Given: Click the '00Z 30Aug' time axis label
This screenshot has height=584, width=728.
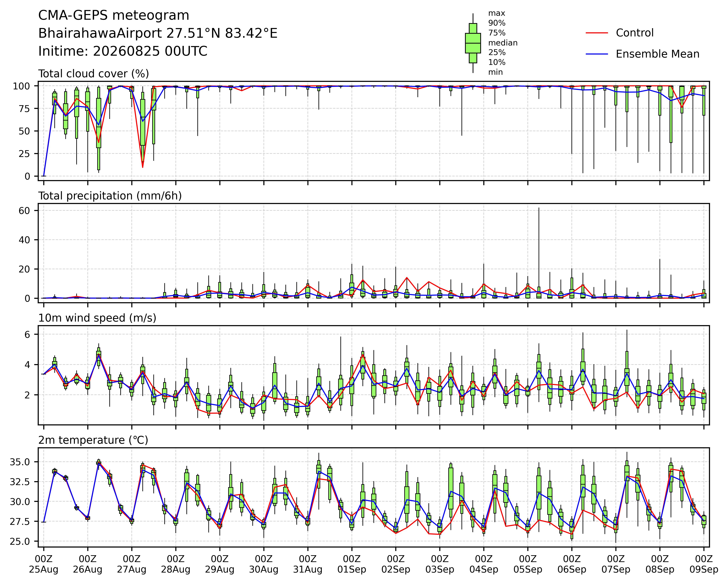Looking at the screenshot, I should [264, 564].
